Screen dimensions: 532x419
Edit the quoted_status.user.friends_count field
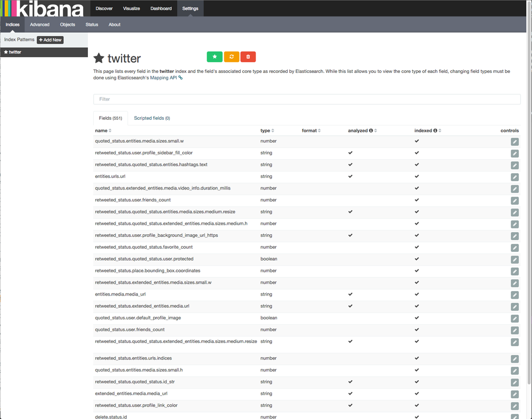pyautogui.click(x=514, y=330)
